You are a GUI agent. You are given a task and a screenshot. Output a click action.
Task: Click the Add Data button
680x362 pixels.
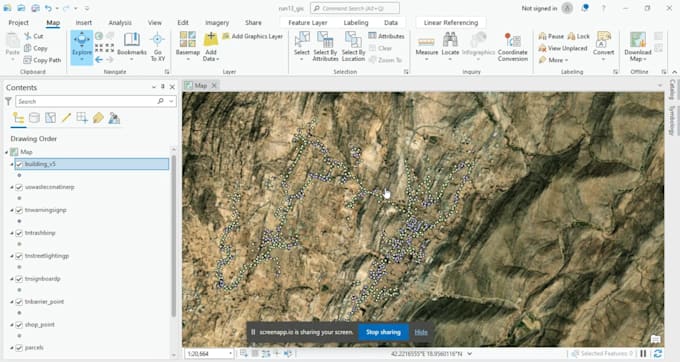(x=211, y=47)
